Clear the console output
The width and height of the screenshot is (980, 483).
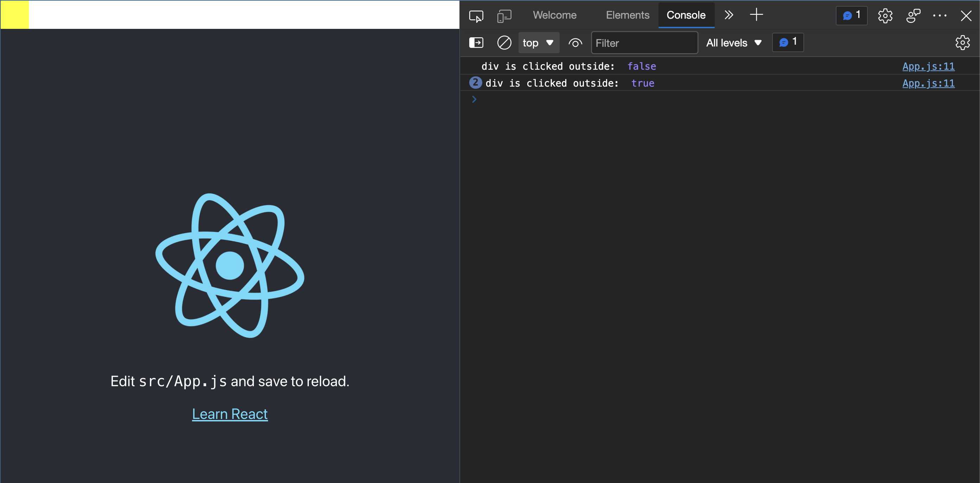click(x=504, y=43)
